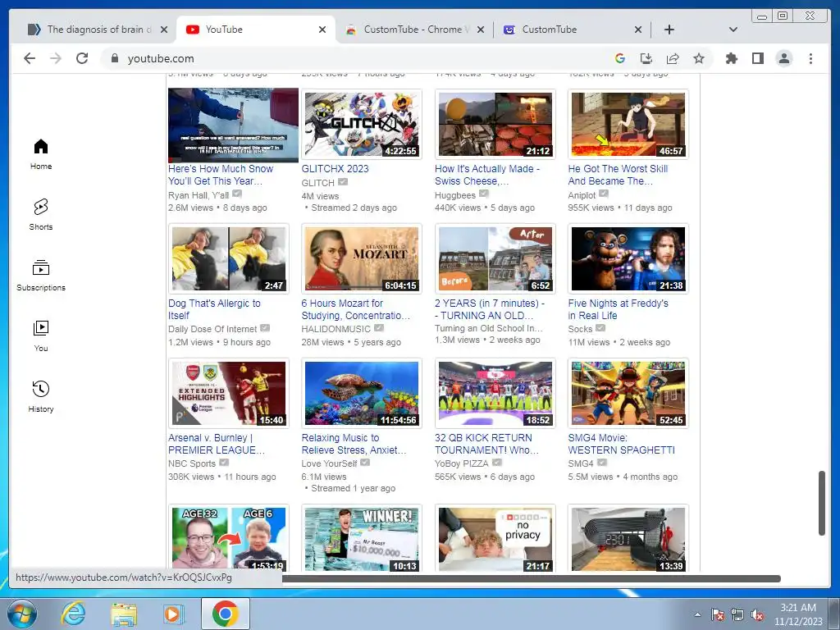Screen dimensions: 840x630
Task: Open '6 Hours Mozart for Studying' title
Action: tap(356, 309)
